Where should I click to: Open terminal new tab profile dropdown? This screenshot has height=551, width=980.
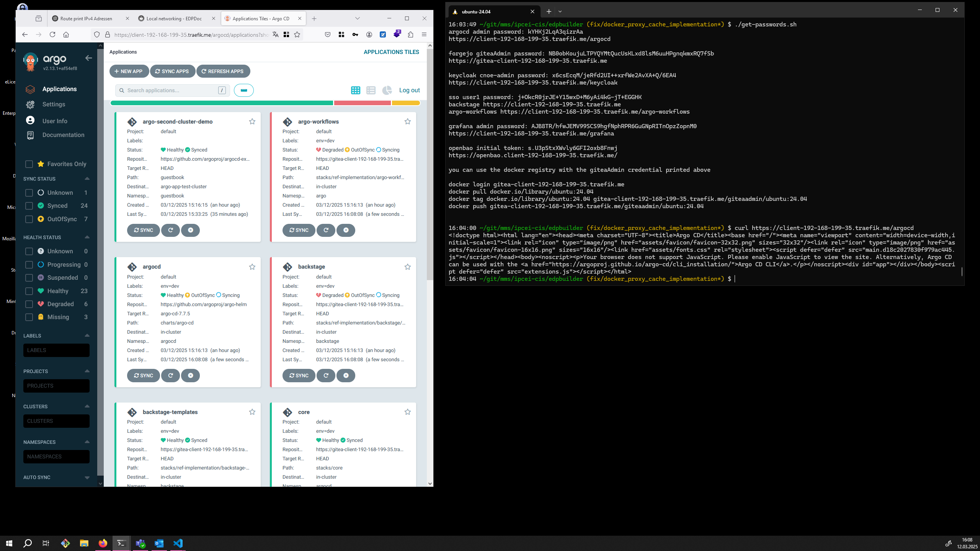(x=560, y=11)
